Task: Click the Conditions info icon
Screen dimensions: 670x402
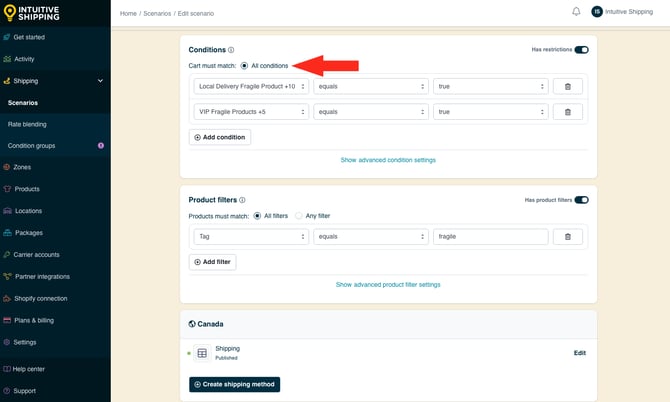Action: (231, 50)
